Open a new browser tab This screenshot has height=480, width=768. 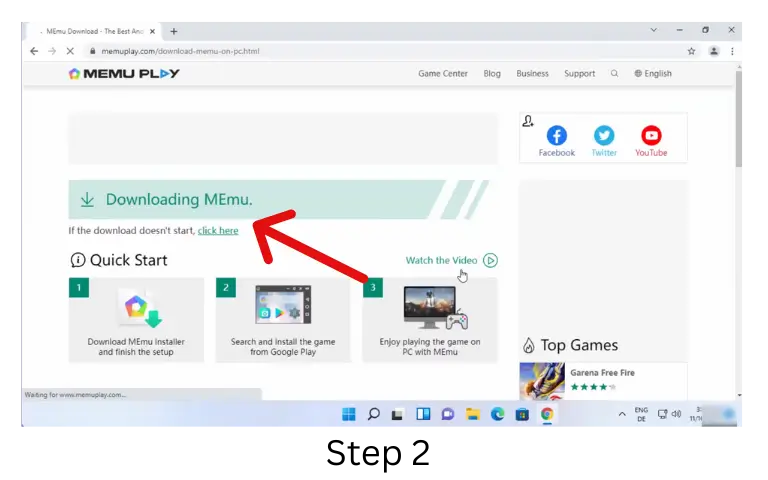click(173, 31)
